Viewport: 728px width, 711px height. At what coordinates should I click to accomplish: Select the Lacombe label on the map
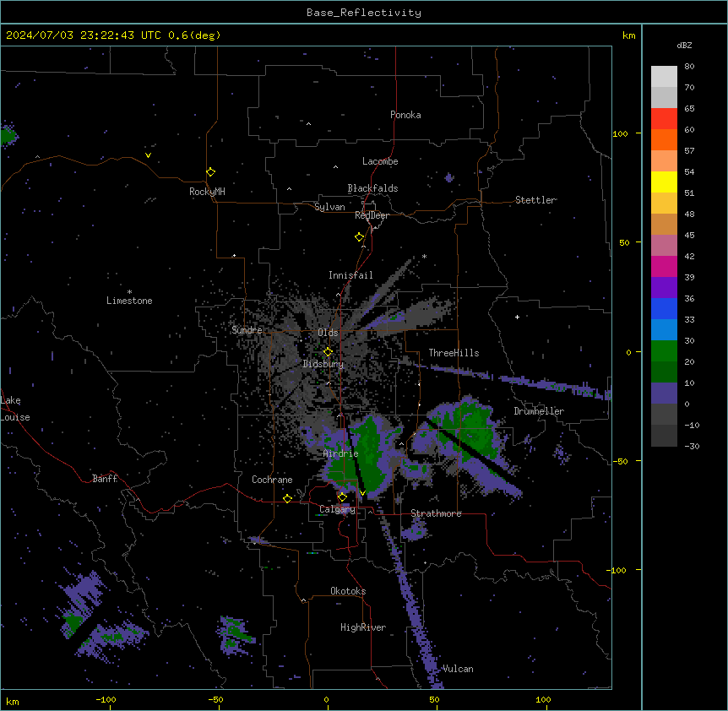[380, 161]
